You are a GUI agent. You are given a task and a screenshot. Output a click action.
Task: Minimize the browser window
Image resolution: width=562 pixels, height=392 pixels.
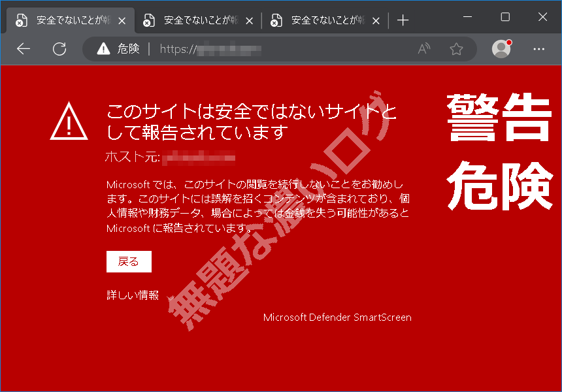[467, 17]
